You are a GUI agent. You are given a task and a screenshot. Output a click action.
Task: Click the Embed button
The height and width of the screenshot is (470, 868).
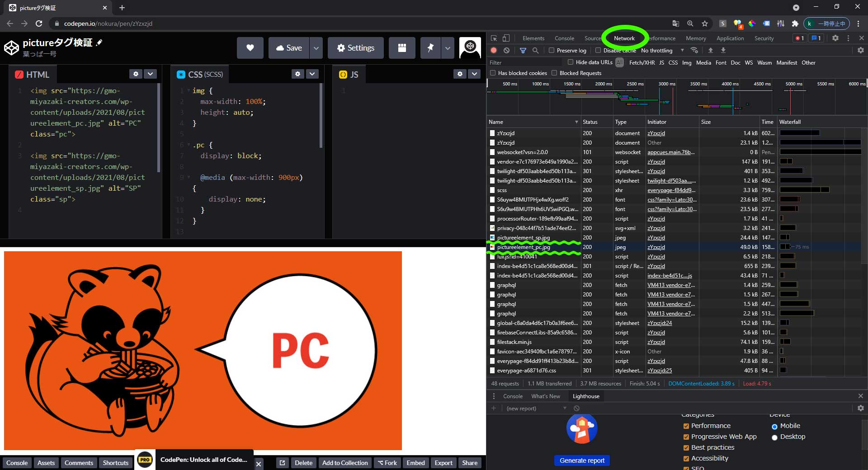click(x=415, y=463)
